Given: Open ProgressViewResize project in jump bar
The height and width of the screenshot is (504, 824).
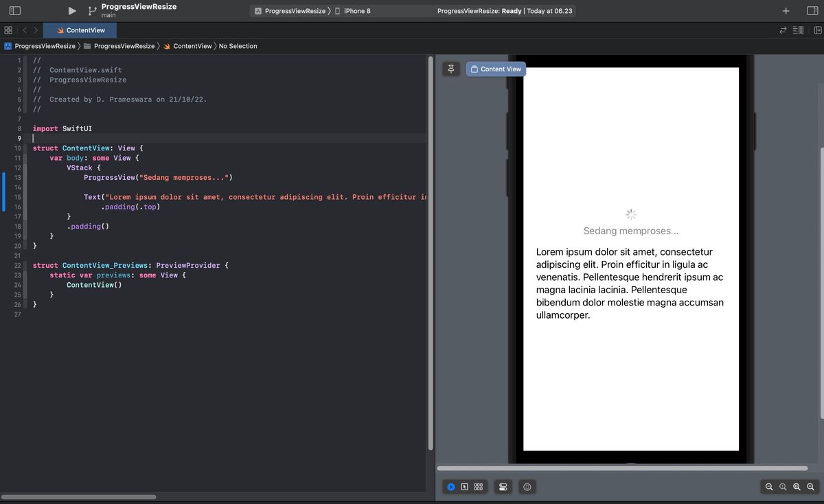Looking at the screenshot, I should coord(40,46).
